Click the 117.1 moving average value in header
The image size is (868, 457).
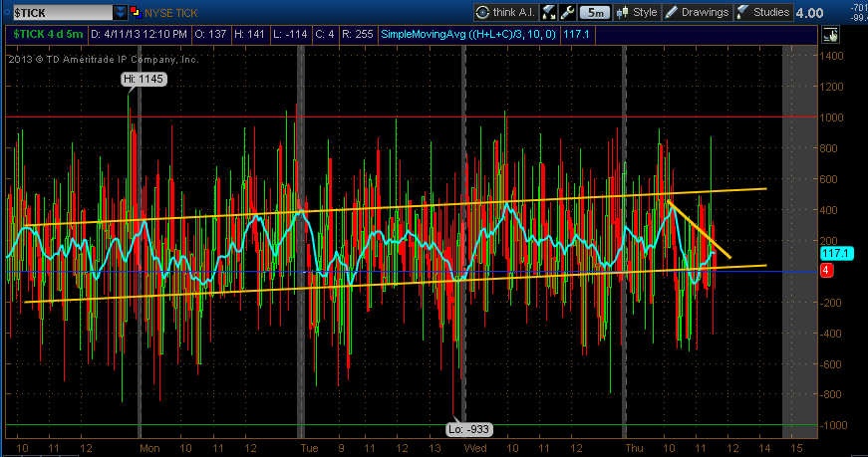coord(576,34)
